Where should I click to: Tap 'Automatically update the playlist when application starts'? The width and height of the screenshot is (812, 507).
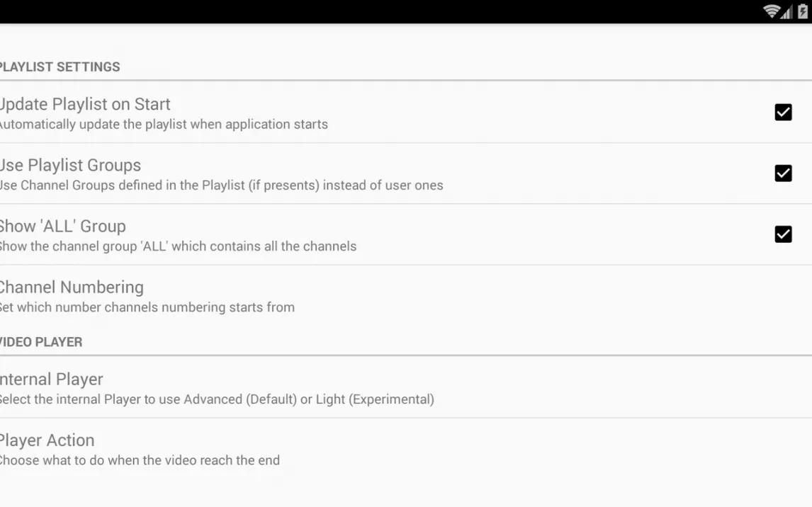click(x=164, y=125)
